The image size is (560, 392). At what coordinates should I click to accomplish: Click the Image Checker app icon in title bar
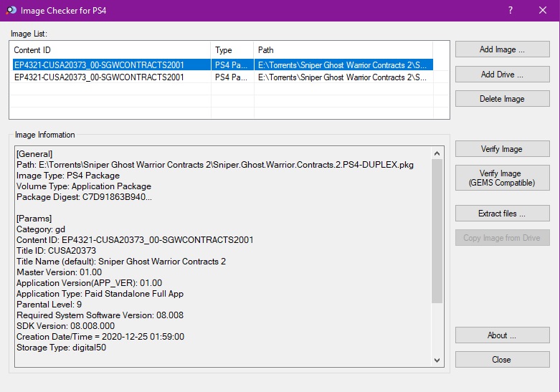coord(11,10)
